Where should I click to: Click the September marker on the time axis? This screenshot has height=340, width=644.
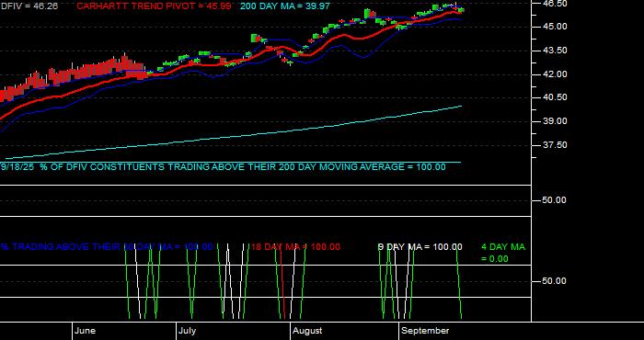coord(425,331)
